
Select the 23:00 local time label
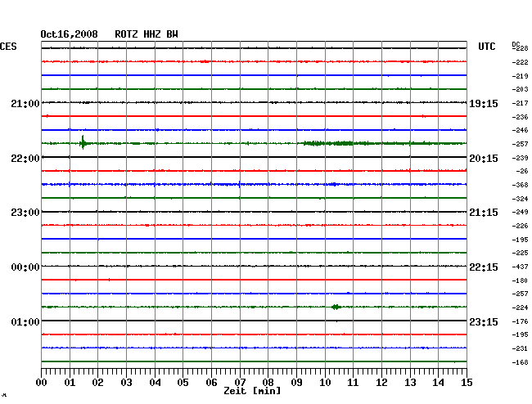point(25,213)
